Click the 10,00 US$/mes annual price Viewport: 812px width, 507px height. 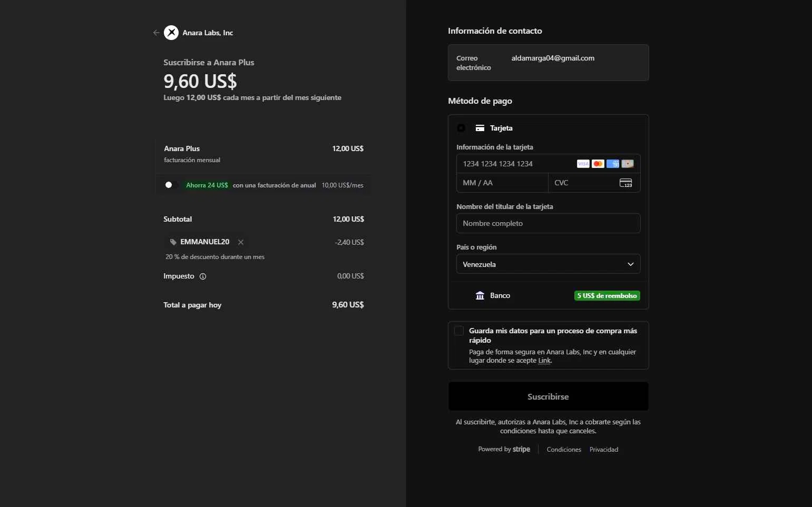pos(343,185)
